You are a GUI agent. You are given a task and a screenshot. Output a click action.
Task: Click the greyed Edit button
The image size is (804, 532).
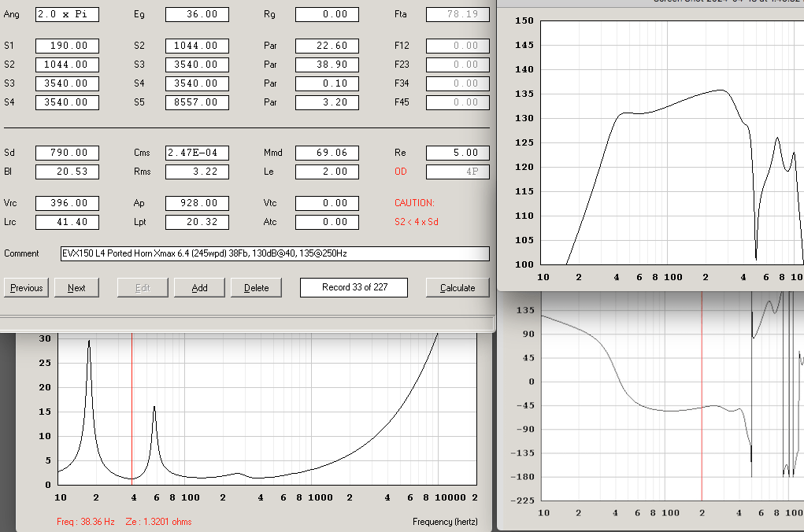tap(143, 288)
